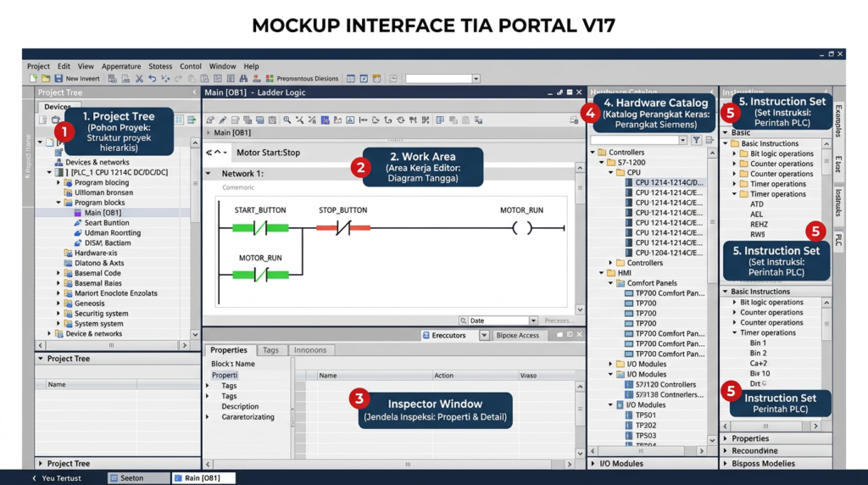The width and height of the screenshot is (868, 485).
Task: Click the Hardware Catalog search input field
Action: tap(634, 140)
